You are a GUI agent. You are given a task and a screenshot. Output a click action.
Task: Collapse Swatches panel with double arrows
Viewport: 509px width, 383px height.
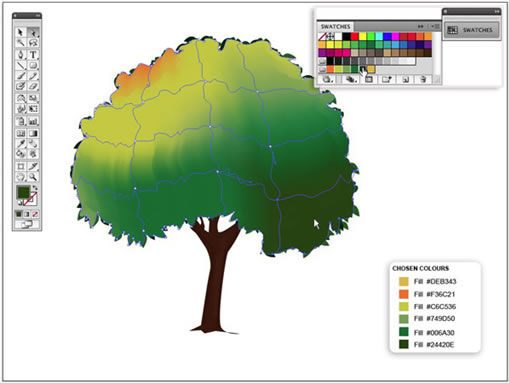tap(421, 26)
